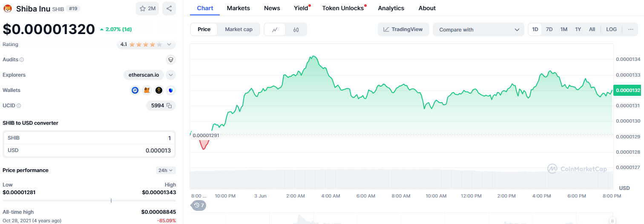Open the About tab

pyautogui.click(x=427, y=8)
